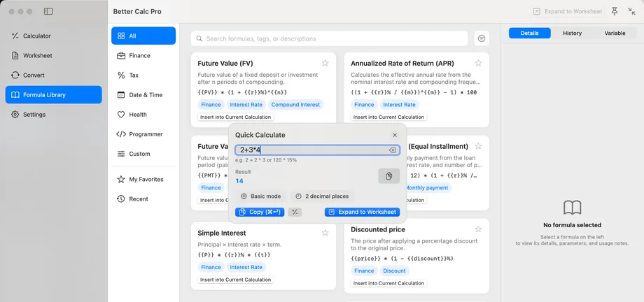644x302 pixels.
Task: Click Expand to Worksheet in Quick Calculate
Action: tap(363, 212)
